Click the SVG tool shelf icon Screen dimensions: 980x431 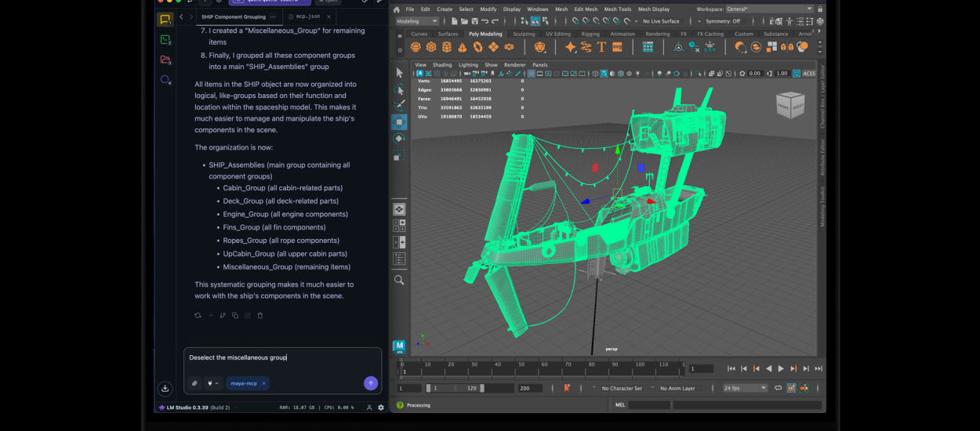click(617, 47)
